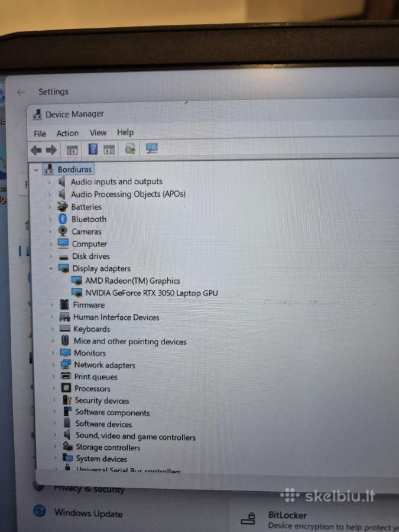Expand the Keyboards category arrow
The height and width of the screenshot is (532, 399).
52,329
